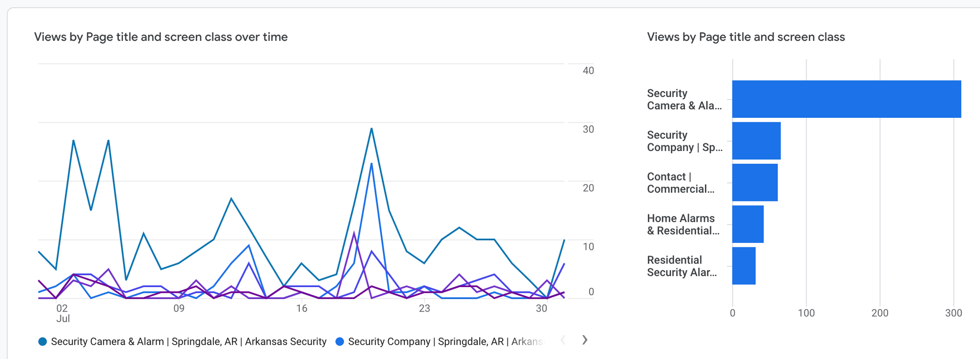Viewport: 980px width, 359px height.
Task: Click the 30 date marker on x-axis
Action: point(542,309)
